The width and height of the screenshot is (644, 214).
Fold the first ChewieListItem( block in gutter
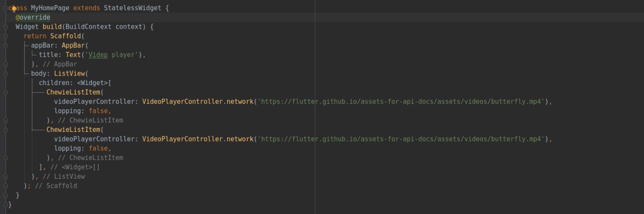tap(6, 92)
